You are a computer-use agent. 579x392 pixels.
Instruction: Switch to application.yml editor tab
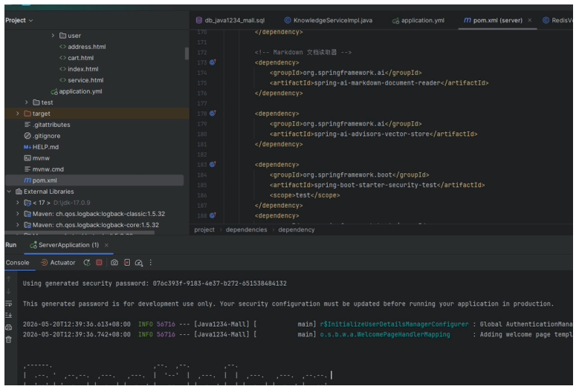418,20
